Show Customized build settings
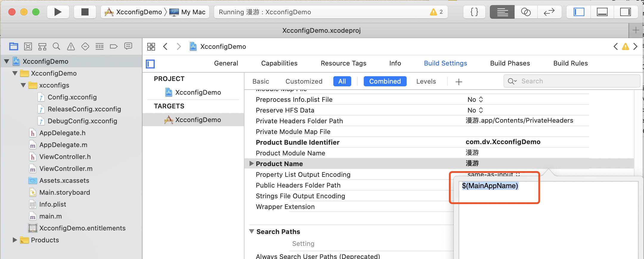Viewport: 644px width, 259px height. pyautogui.click(x=304, y=81)
